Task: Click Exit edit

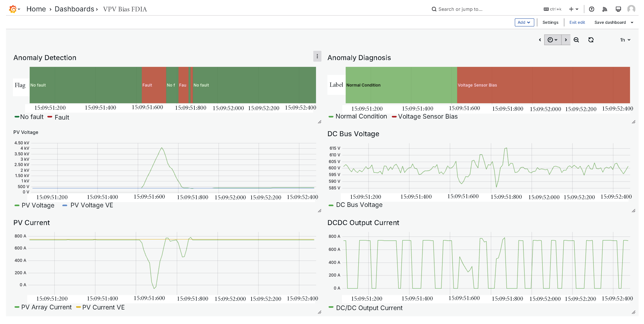Action: click(577, 22)
